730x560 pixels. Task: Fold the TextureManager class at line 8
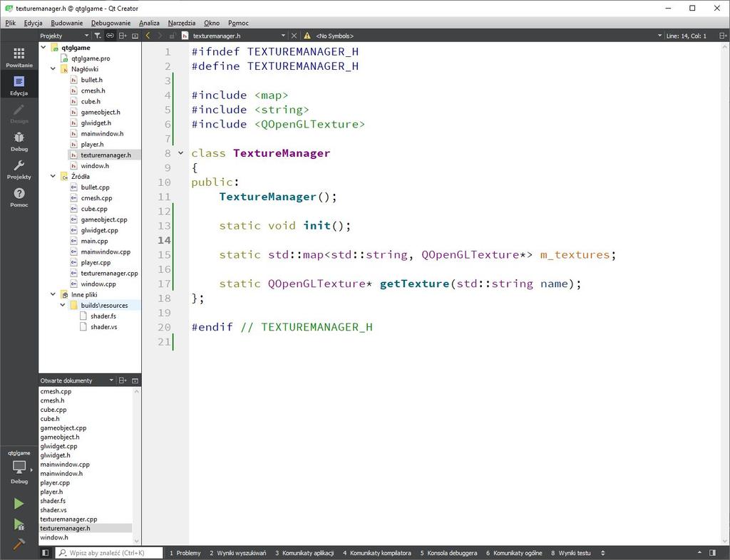click(180, 153)
